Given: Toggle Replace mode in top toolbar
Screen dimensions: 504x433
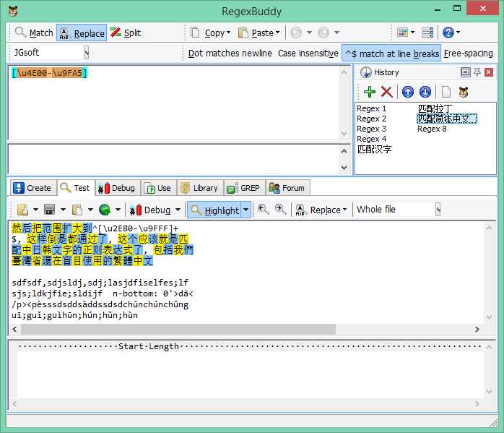Looking at the screenshot, I should tap(82, 33).
